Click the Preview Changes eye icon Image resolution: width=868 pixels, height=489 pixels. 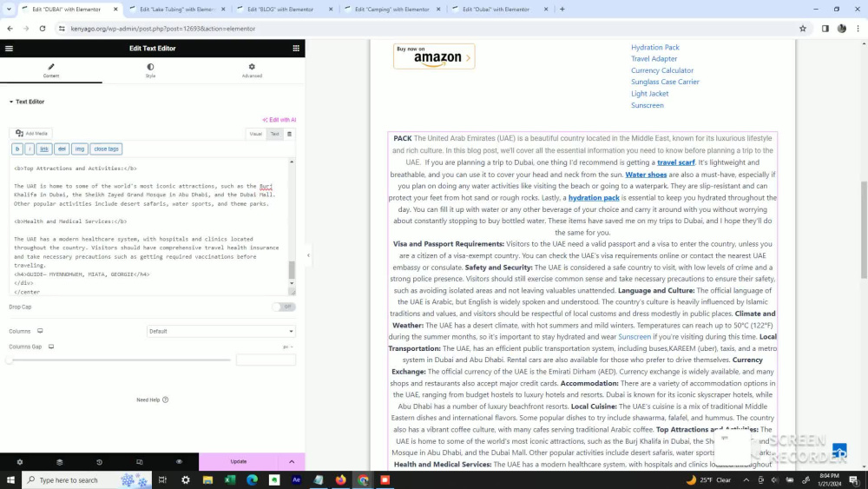tap(180, 462)
